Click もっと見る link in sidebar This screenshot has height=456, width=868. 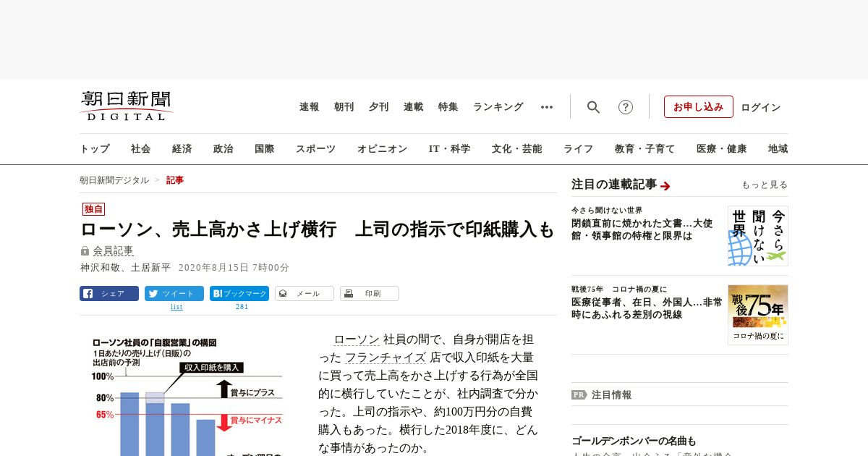pyautogui.click(x=765, y=185)
